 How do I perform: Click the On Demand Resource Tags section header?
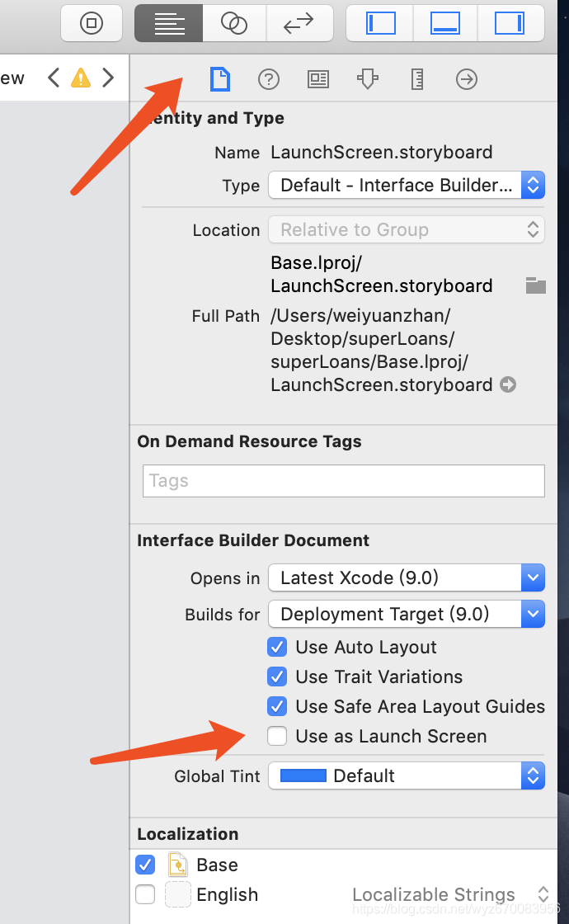249,441
